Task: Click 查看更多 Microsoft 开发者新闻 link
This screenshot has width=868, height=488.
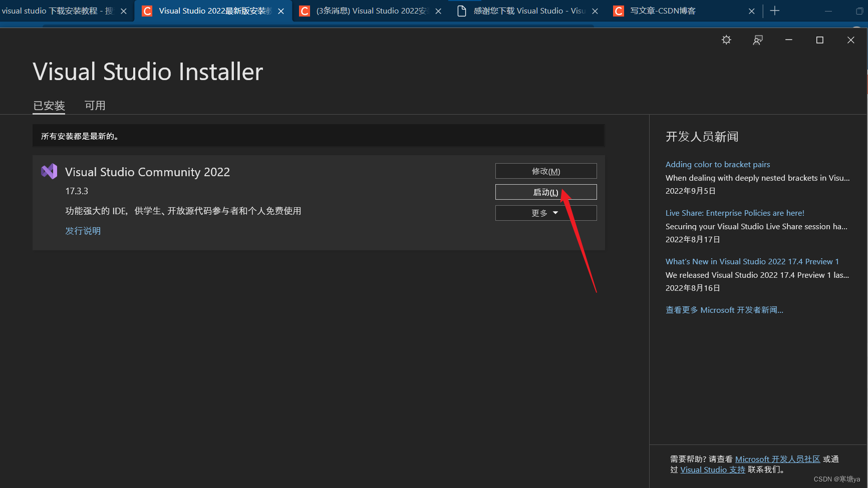Action: [x=724, y=310]
